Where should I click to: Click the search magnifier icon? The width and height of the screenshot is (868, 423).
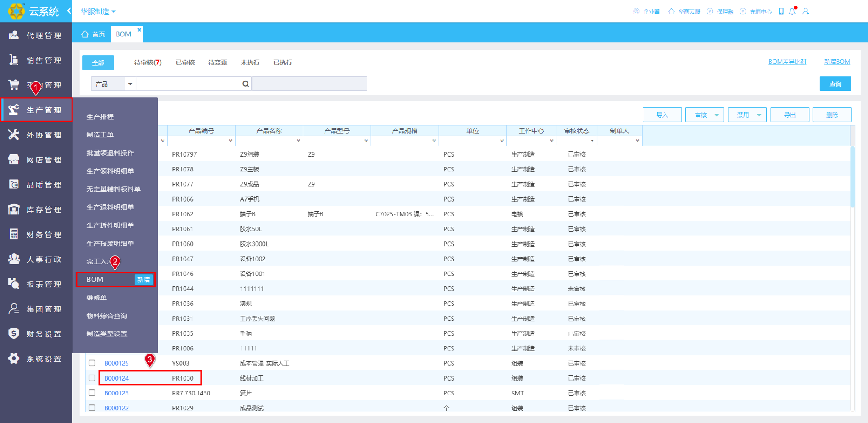245,84
